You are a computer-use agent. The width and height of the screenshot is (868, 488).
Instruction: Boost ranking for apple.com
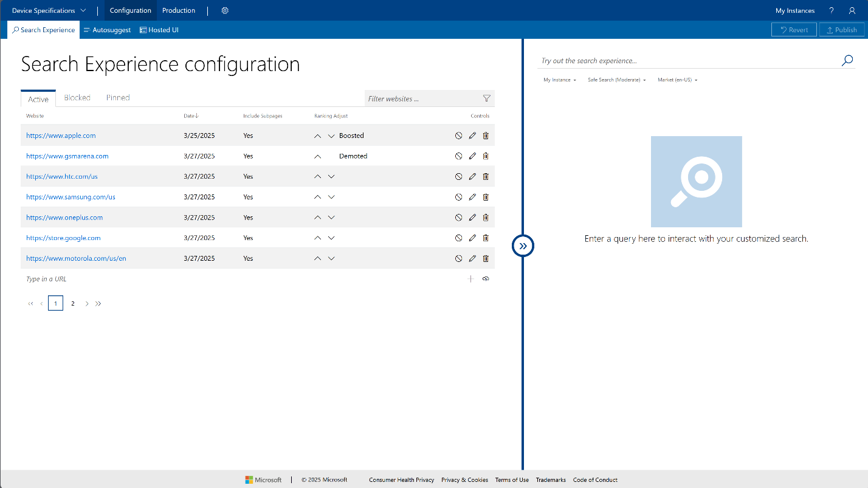pyautogui.click(x=317, y=136)
